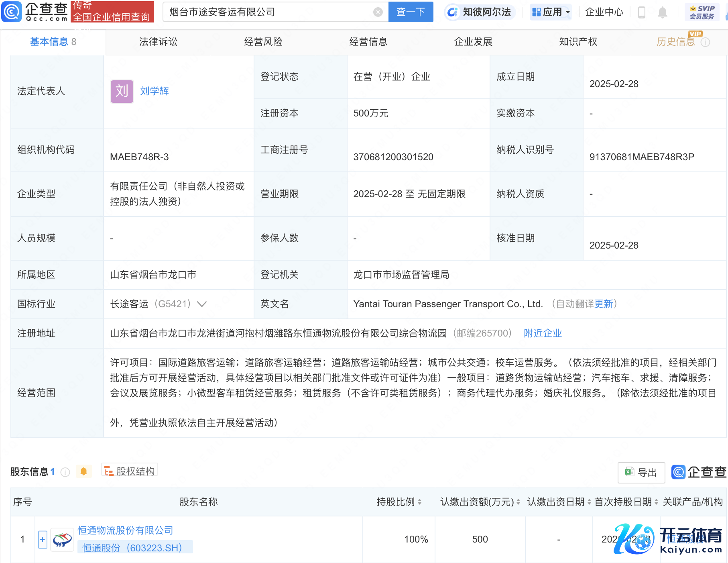The image size is (728, 563).
Task: Open notifications bell in the header
Action: 662,12
